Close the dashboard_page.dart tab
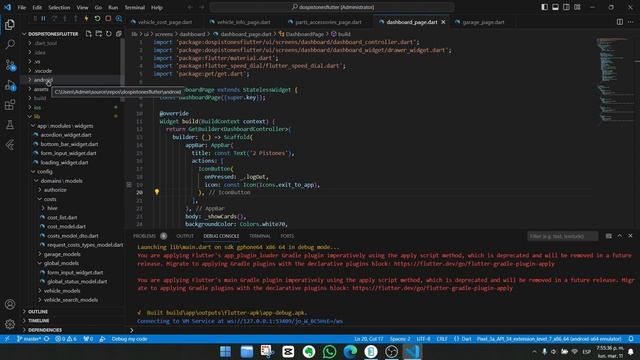640x360 pixels. 443,22
